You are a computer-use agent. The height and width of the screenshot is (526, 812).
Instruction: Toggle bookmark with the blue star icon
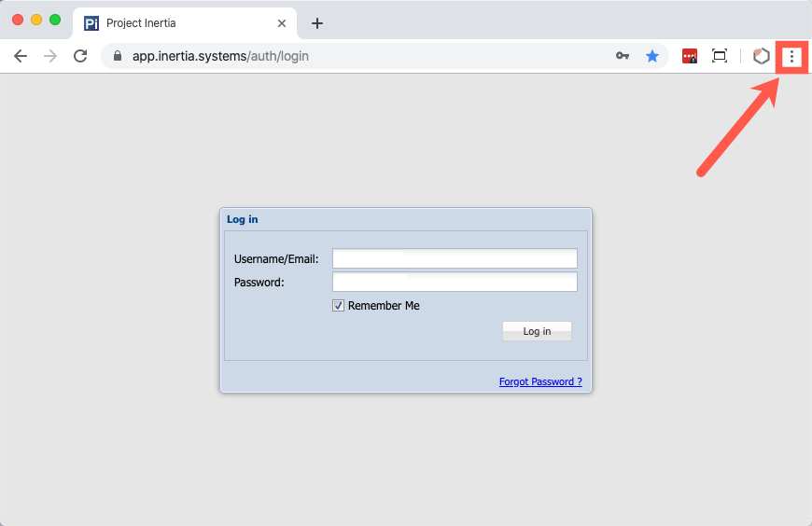point(652,56)
